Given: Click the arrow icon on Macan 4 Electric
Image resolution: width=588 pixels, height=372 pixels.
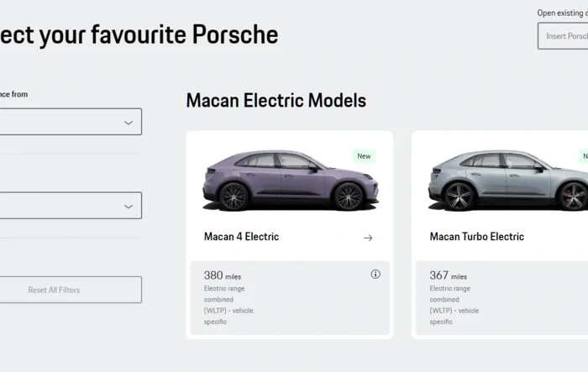Looking at the screenshot, I should tap(368, 238).
